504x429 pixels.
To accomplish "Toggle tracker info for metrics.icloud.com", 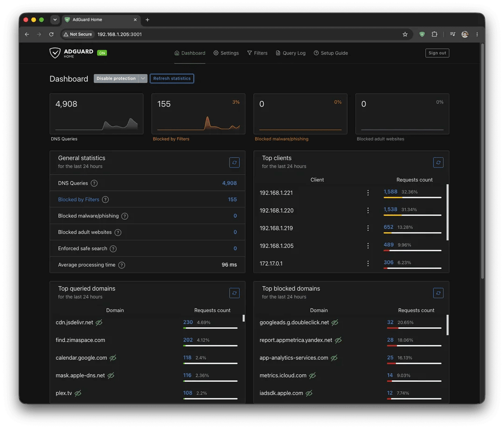I will [312, 375].
